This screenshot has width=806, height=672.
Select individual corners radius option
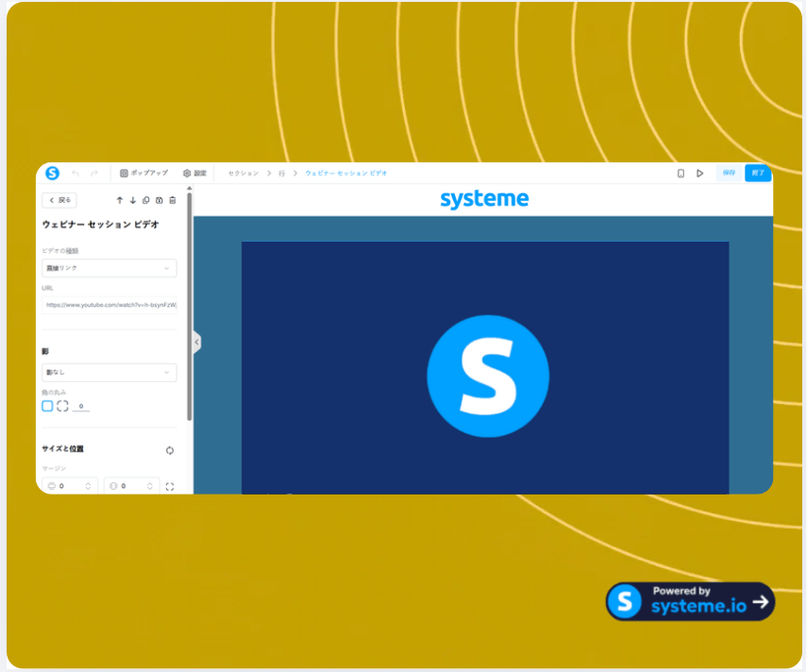tap(62, 406)
